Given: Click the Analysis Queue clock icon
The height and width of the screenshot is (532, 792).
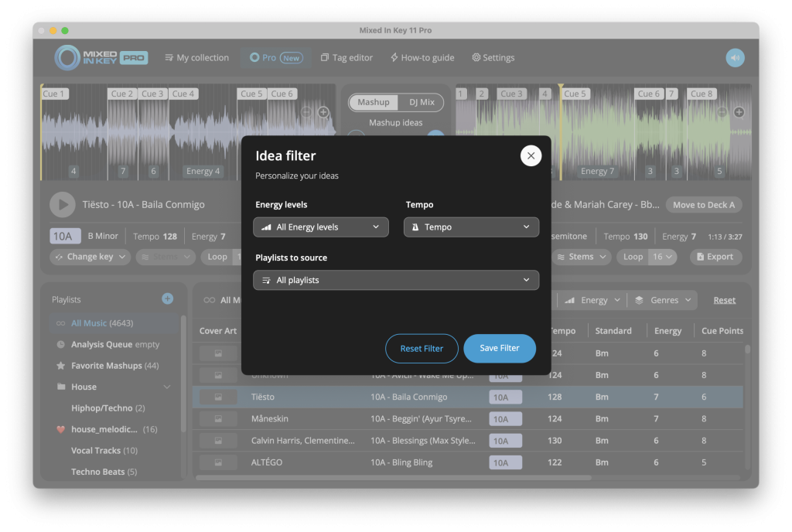Looking at the screenshot, I should [61, 345].
